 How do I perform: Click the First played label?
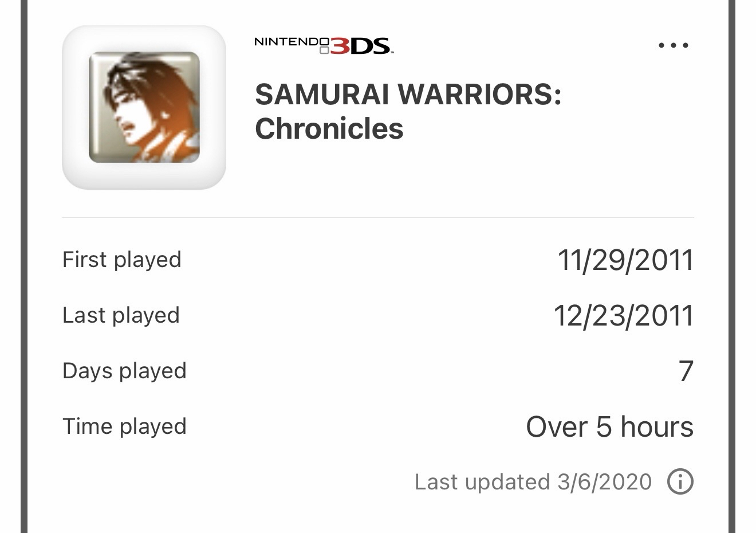pyautogui.click(x=121, y=260)
